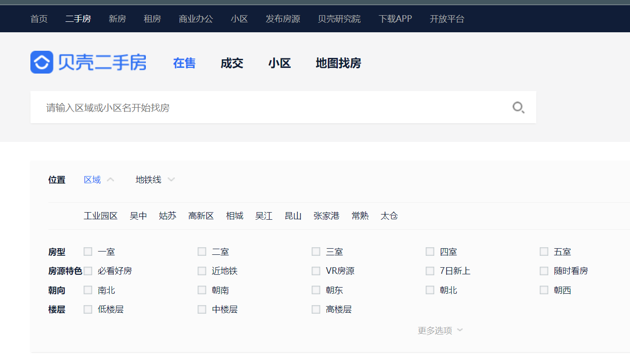Image resolution: width=630 pixels, height=364 pixels.
Task: Expand the 地铁线 subway line dropdown
Action: [155, 180]
